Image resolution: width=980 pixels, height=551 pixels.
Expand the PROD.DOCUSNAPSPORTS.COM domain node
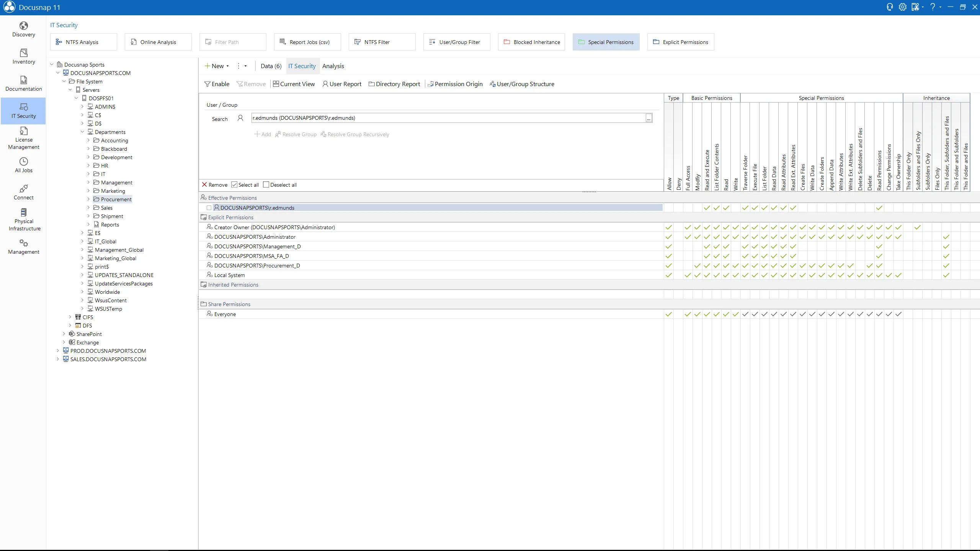pos(58,351)
